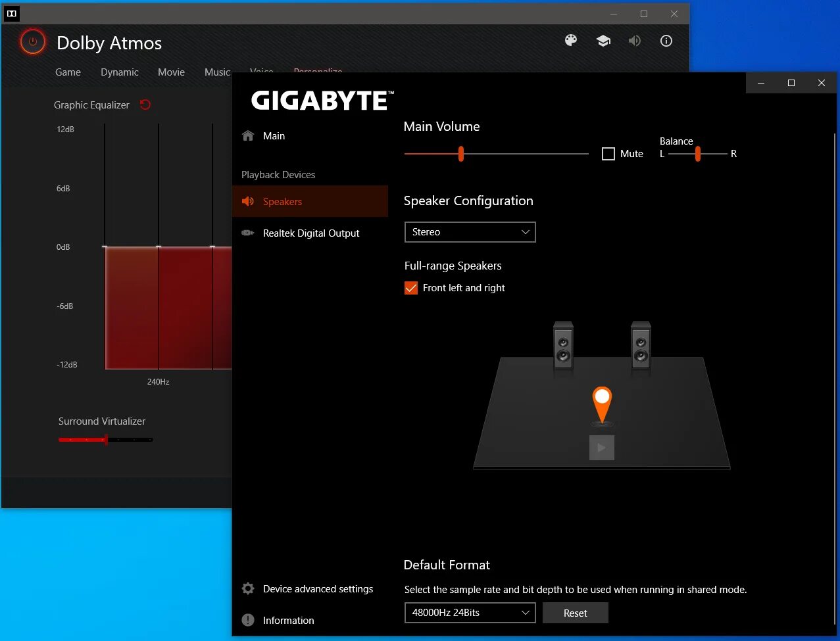Open the Speaker Configuration Stereo dropdown
Viewport: 840px width, 641px height.
tap(470, 232)
